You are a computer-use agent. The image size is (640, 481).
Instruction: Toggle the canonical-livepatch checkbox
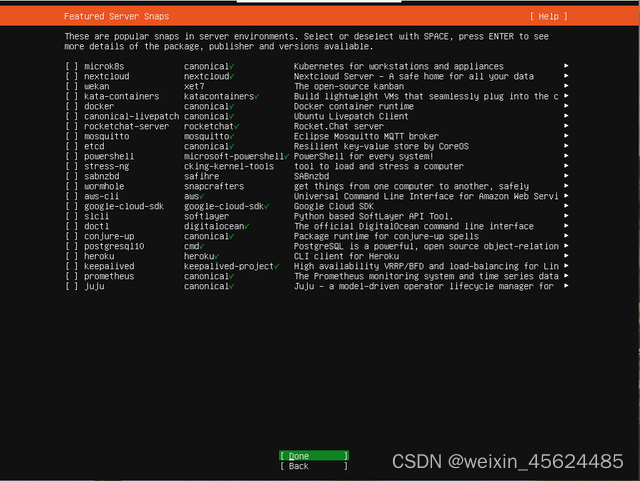71,116
